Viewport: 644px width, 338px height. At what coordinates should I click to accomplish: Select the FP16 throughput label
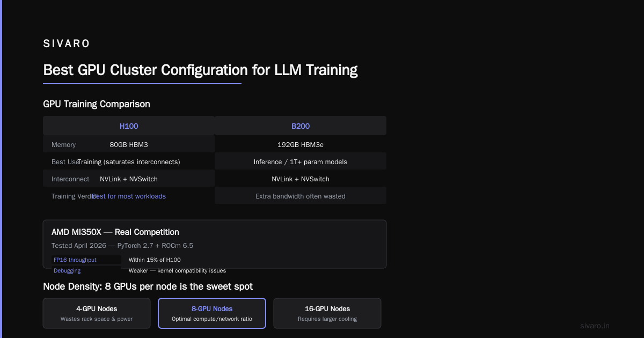(x=75, y=260)
